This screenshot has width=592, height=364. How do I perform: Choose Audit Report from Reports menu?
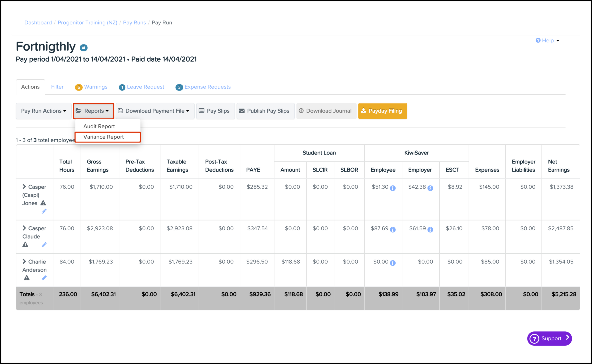click(99, 126)
